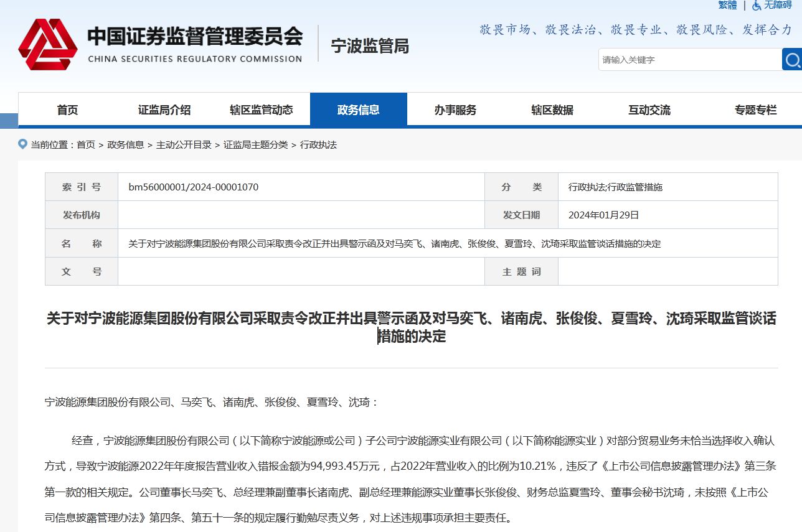Click 首页 in the breadcrumb trail

[x=86, y=145]
